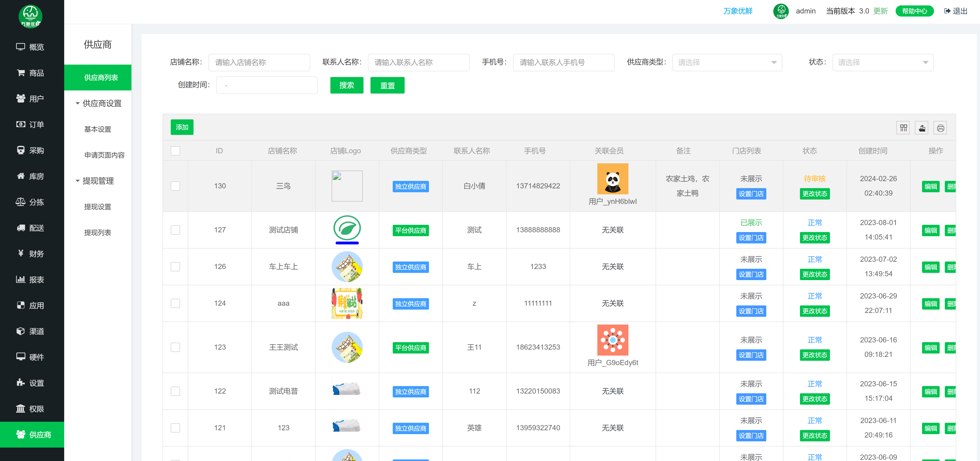Click the export table icon
The width and height of the screenshot is (980, 461).
pyautogui.click(x=922, y=128)
